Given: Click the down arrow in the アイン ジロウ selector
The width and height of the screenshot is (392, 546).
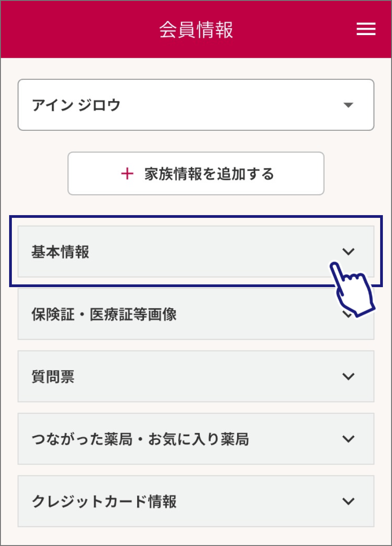Looking at the screenshot, I should (348, 105).
